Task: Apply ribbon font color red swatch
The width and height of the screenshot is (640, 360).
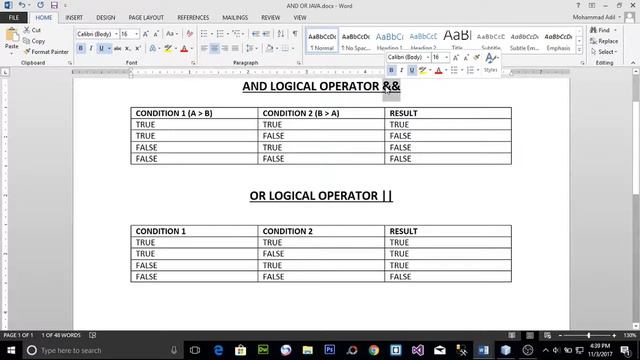Action: pos(184,49)
